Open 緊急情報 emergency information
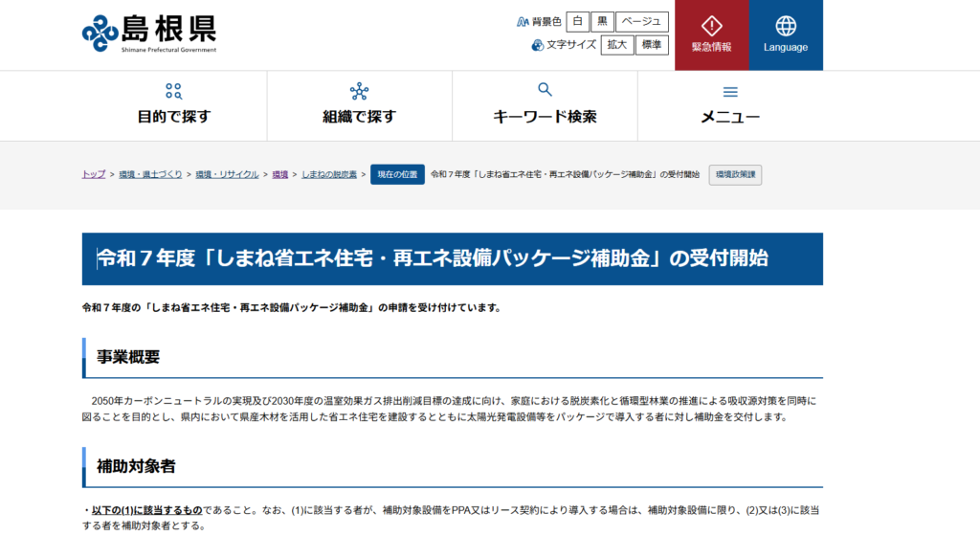 click(x=712, y=35)
